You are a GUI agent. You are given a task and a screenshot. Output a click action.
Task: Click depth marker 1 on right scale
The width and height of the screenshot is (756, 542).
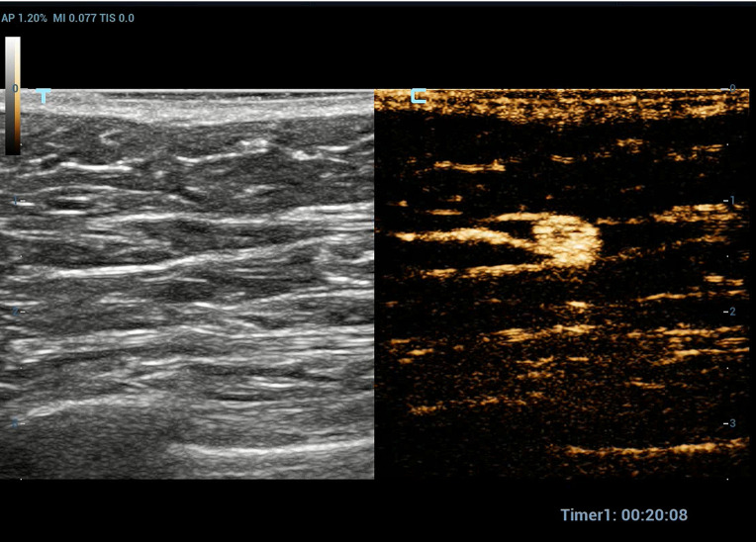[x=731, y=201]
